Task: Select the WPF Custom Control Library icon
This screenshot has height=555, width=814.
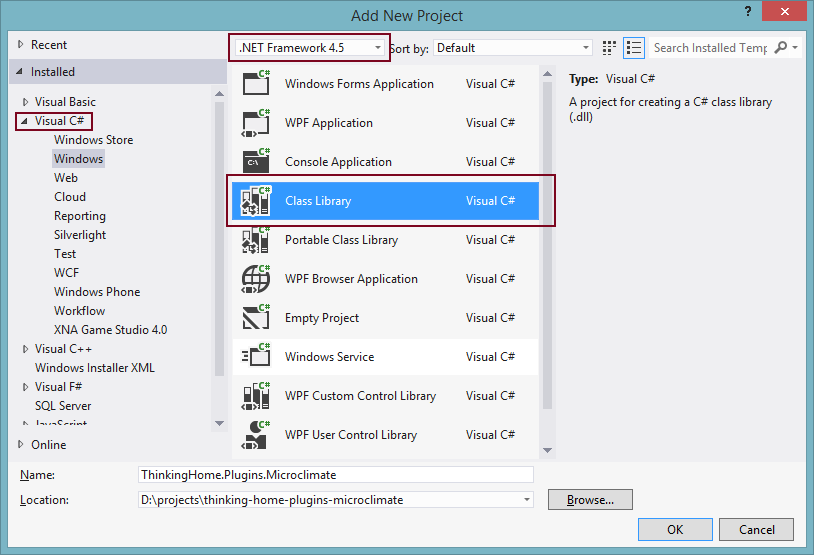Action: point(256,396)
